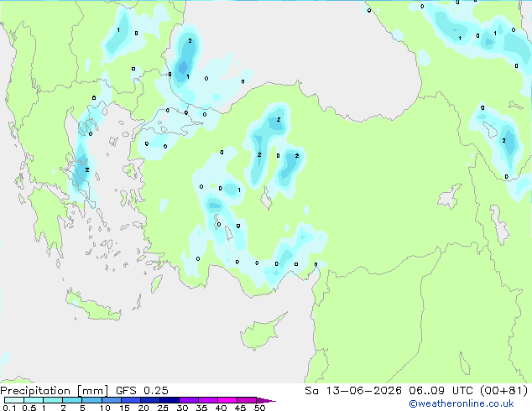Pick the 40–45 mm magenta legend swatch
This screenshot has width=532, height=411.
tap(227, 400)
